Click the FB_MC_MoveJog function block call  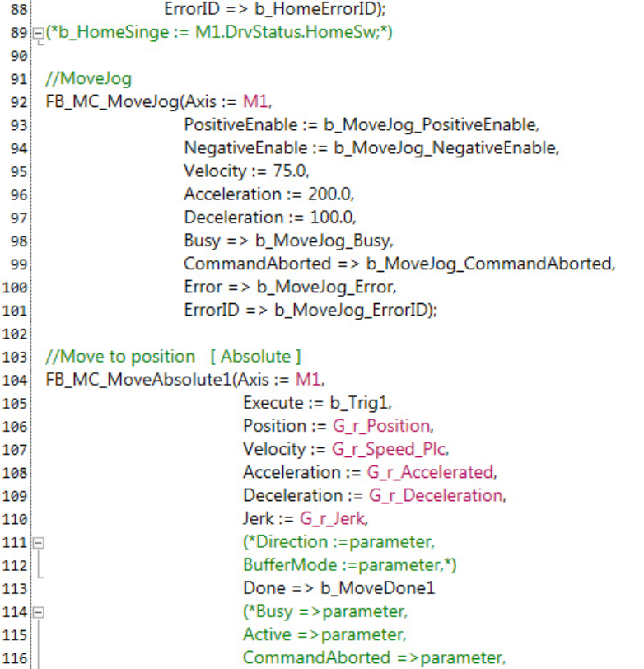click(x=113, y=101)
